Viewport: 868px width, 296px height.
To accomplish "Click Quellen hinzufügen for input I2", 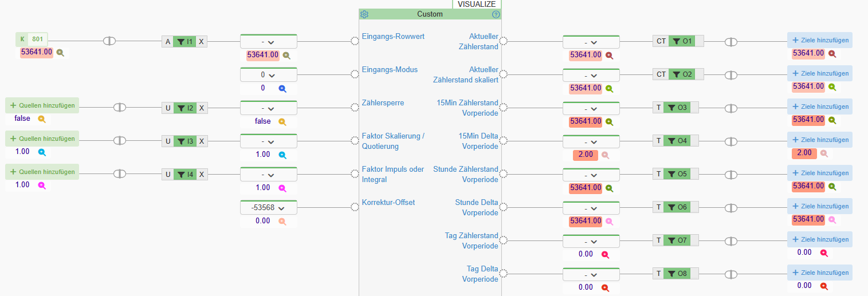I will (x=42, y=105).
